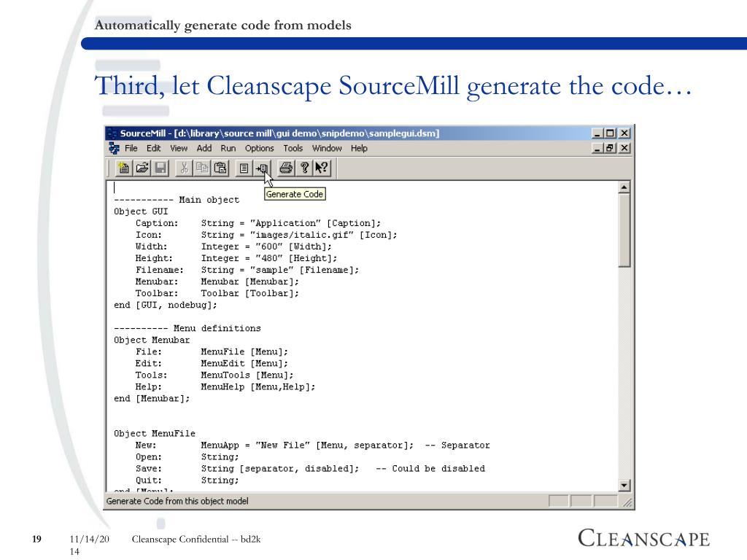
Task: Click the 'end [GUI, nodebug];' line
Action: click(166, 305)
